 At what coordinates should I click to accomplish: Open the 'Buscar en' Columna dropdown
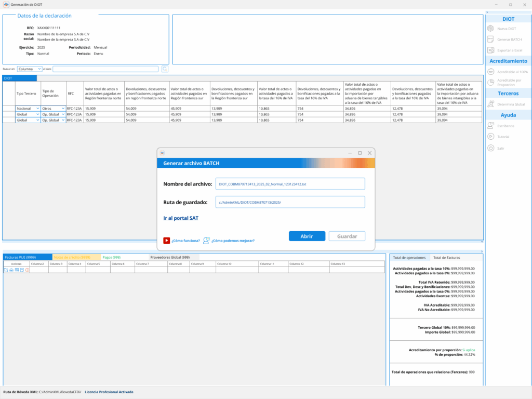(x=29, y=69)
